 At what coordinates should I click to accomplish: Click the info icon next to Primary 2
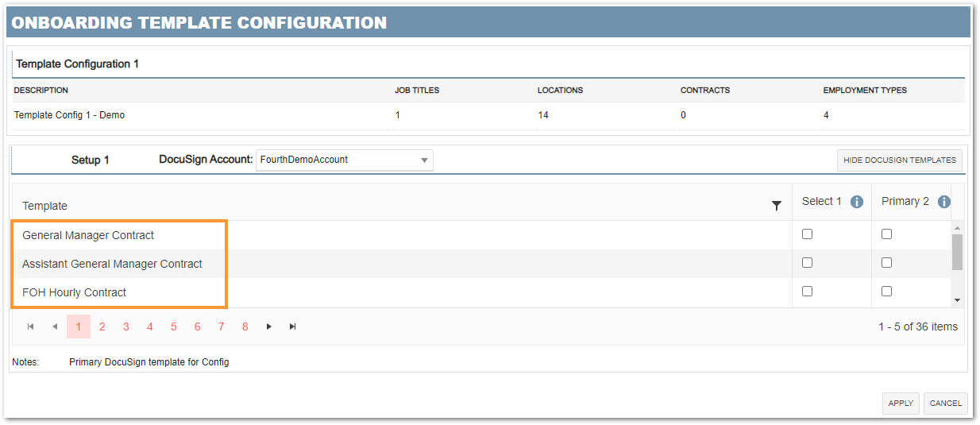(943, 202)
